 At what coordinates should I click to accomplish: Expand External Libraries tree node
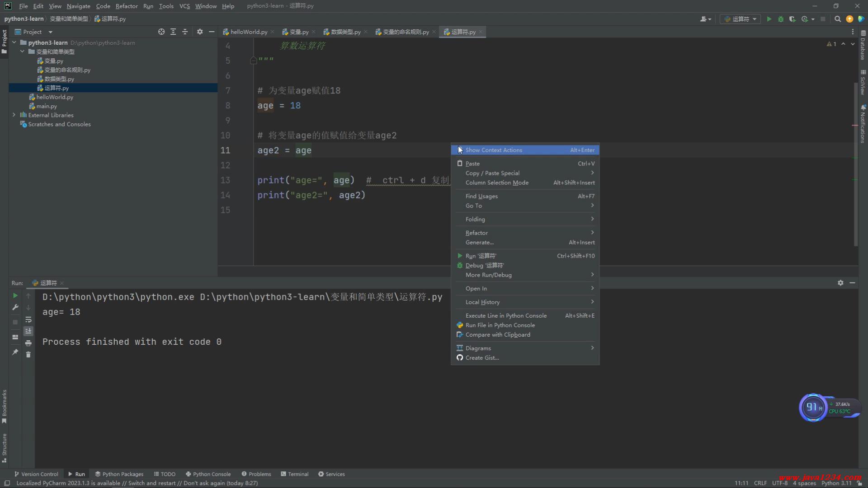tap(14, 115)
